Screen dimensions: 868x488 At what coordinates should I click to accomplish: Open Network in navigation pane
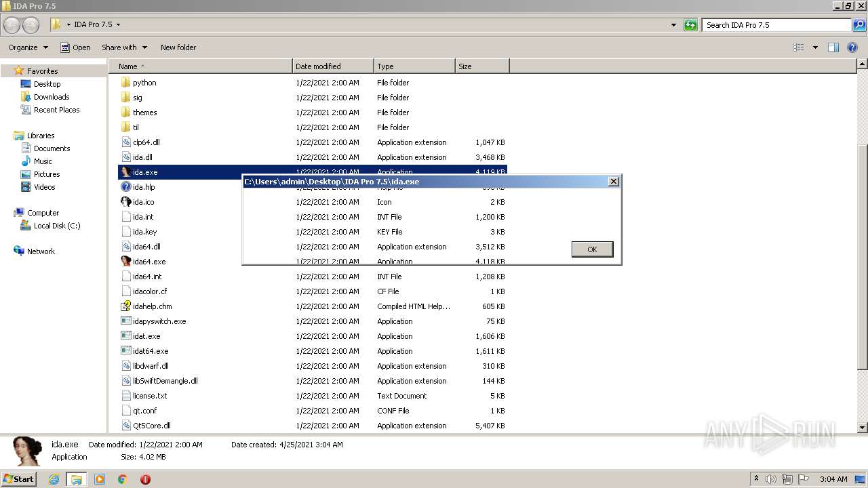(41, 251)
